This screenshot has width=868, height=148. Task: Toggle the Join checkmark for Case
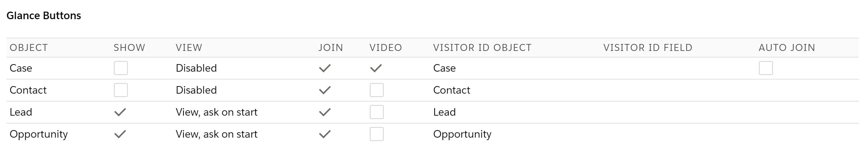325,68
